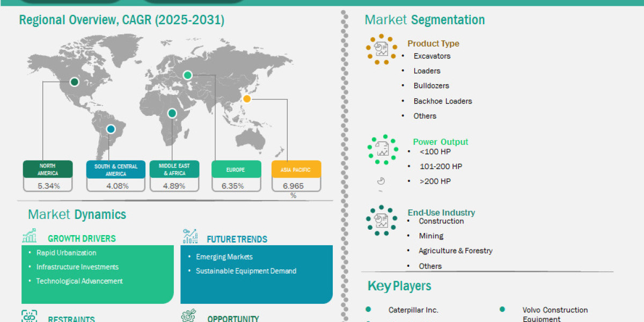Open the Caterpillar Inc. key player
The image size is (644, 322).
click(x=413, y=310)
